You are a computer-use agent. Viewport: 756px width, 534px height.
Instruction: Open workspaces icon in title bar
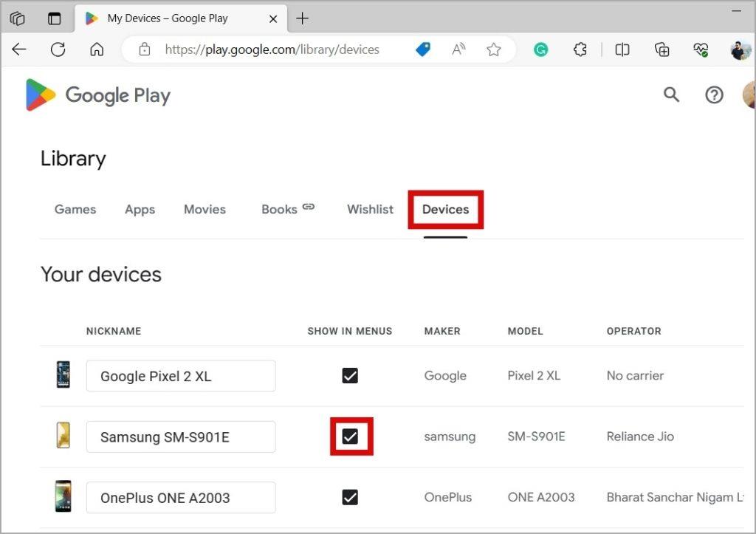[x=17, y=18]
